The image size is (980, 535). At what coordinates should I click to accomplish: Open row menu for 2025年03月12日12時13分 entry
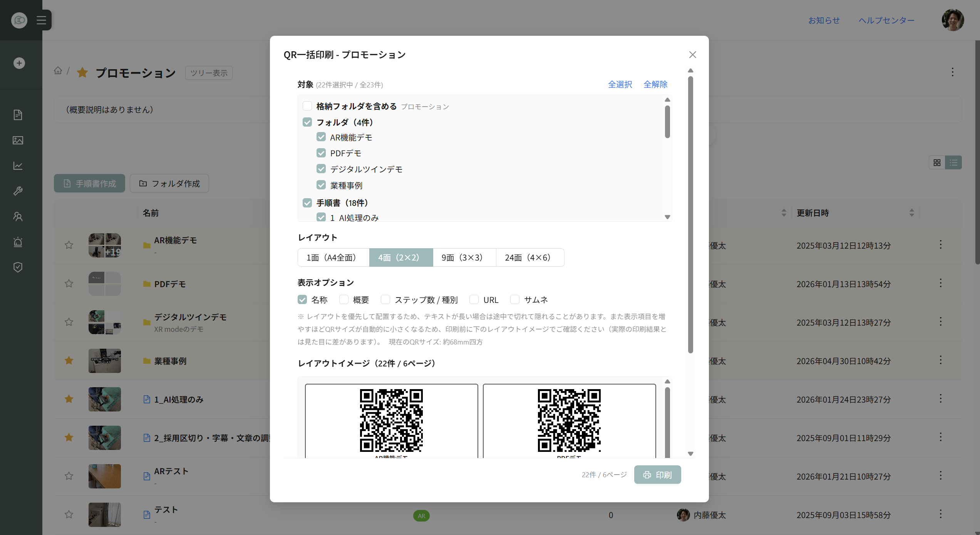point(941,245)
